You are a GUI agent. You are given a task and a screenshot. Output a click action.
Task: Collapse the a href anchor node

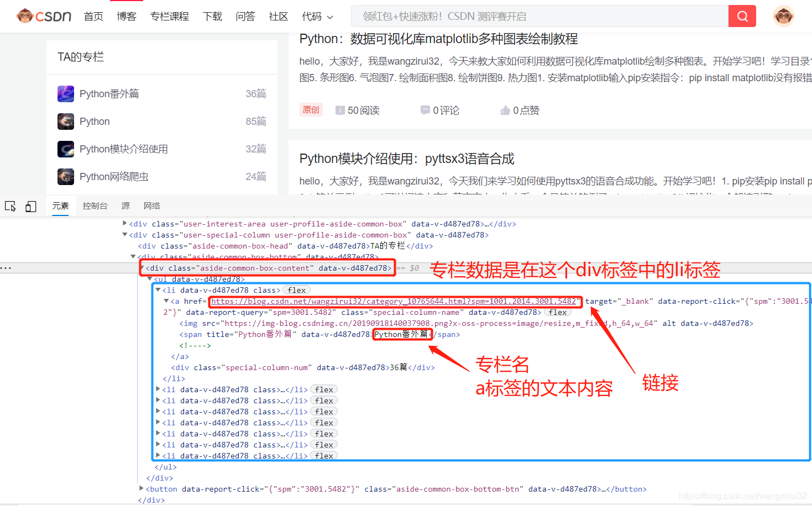pos(166,301)
